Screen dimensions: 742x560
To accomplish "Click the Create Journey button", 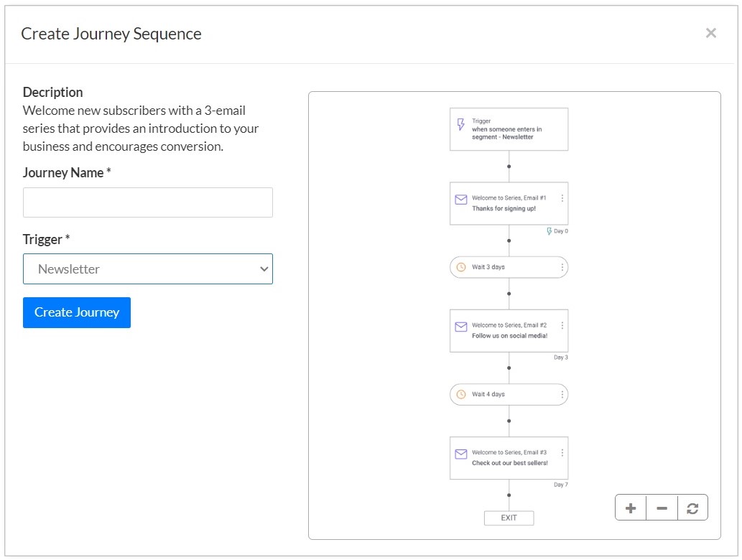I will pyautogui.click(x=77, y=312).
